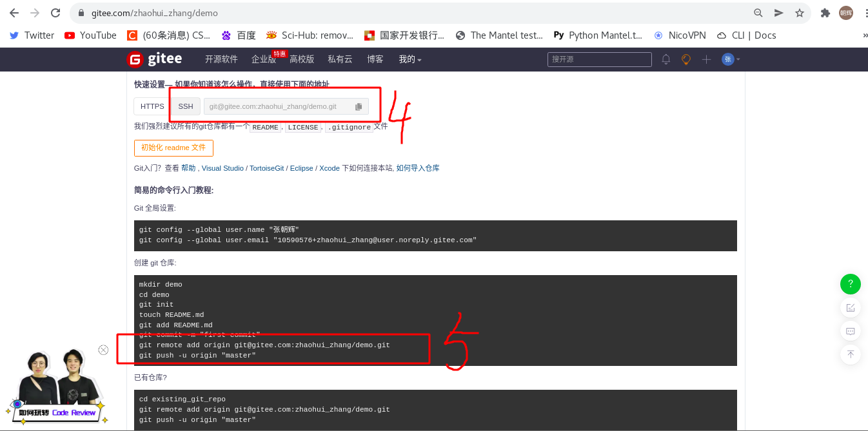Open the 如何导入仓库 link
868x431 pixels.
[418, 168]
